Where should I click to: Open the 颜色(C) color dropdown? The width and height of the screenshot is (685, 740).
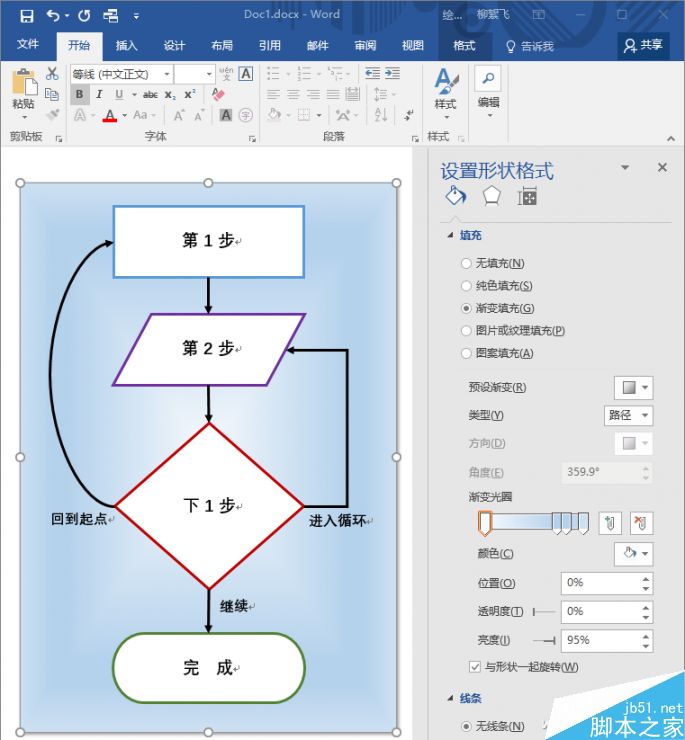tap(634, 554)
